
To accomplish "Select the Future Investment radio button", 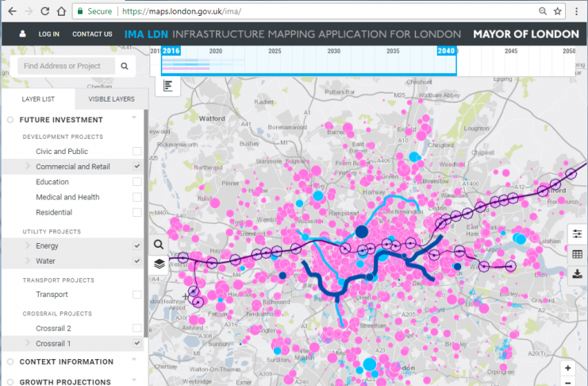I will point(10,120).
